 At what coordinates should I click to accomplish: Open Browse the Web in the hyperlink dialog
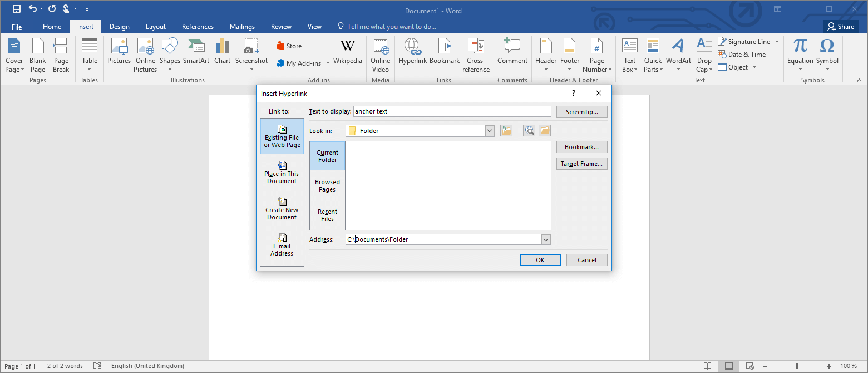tap(529, 130)
